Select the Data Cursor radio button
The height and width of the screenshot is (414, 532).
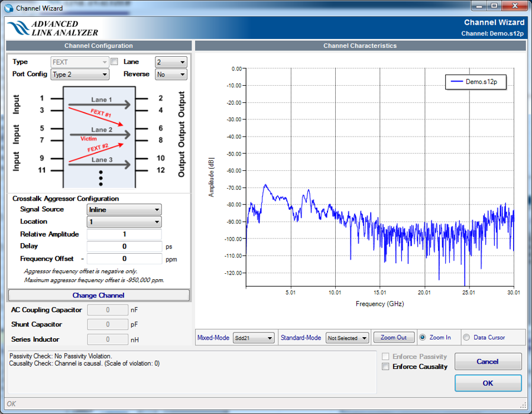tap(466, 338)
